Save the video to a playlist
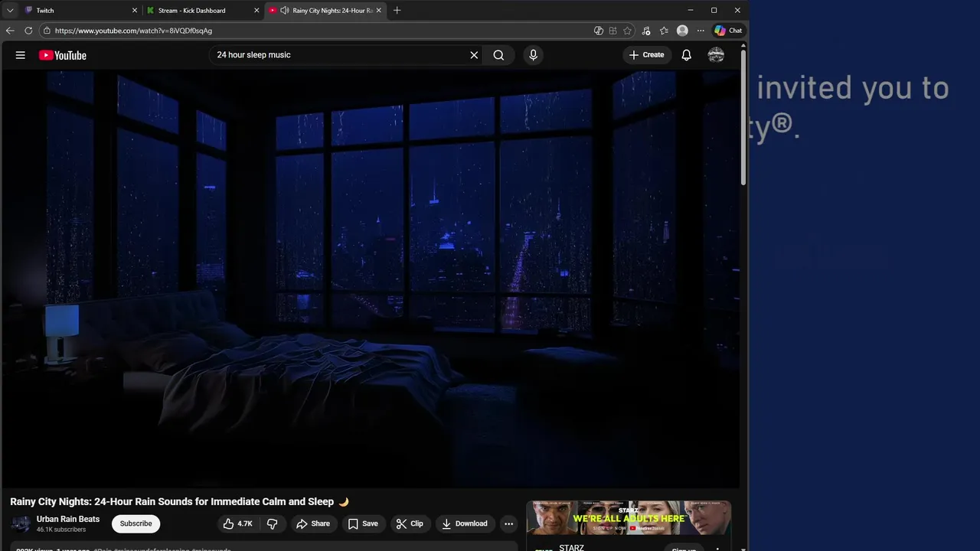Screen dimensions: 980x551 (x=363, y=523)
